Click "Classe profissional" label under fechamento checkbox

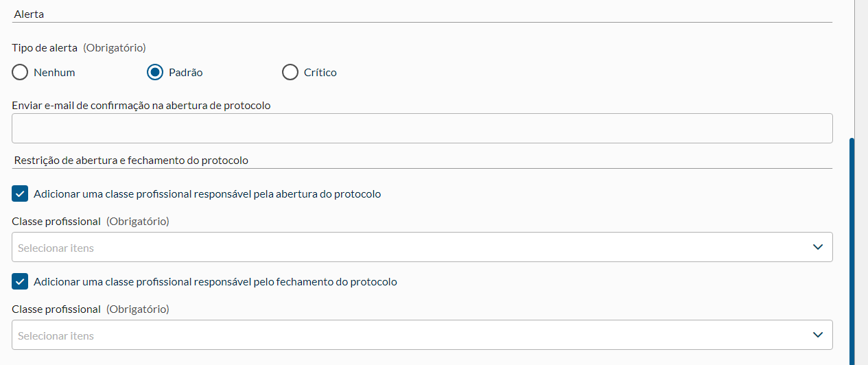click(x=56, y=309)
